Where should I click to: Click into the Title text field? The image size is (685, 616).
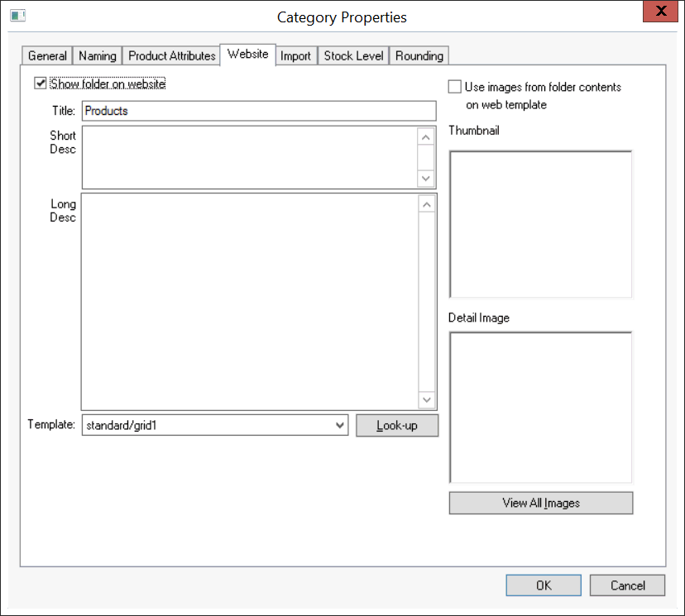pyautogui.click(x=258, y=111)
